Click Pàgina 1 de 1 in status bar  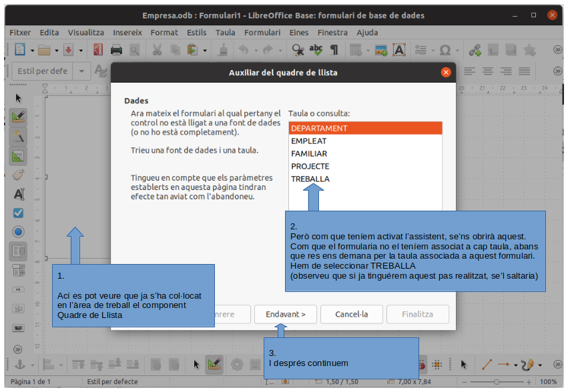(31, 381)
